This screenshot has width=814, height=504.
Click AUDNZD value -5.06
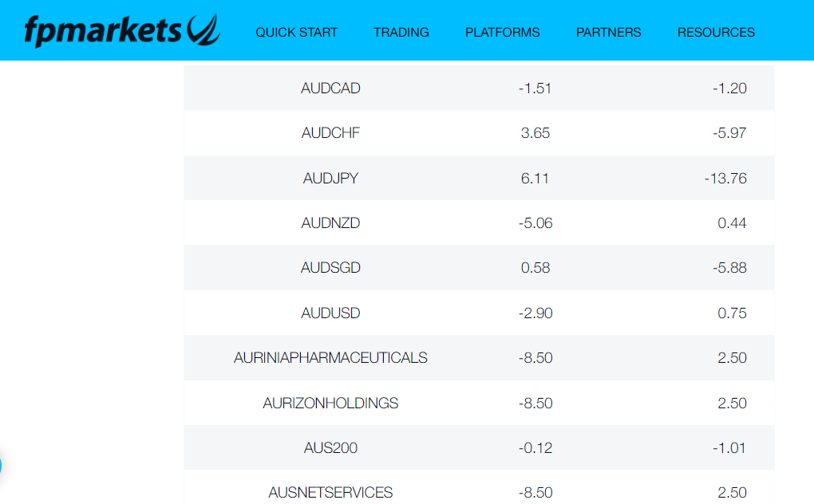[x=535, y=223]
